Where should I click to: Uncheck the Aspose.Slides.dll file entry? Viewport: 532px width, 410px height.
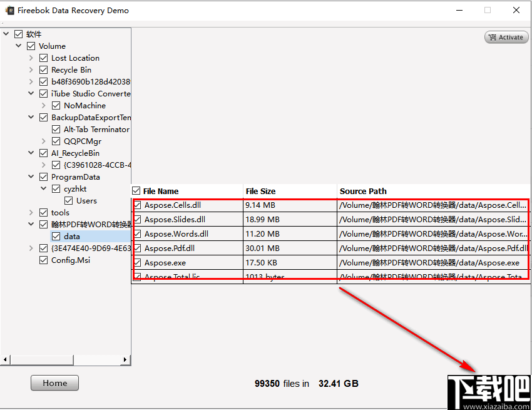point(138,219)
